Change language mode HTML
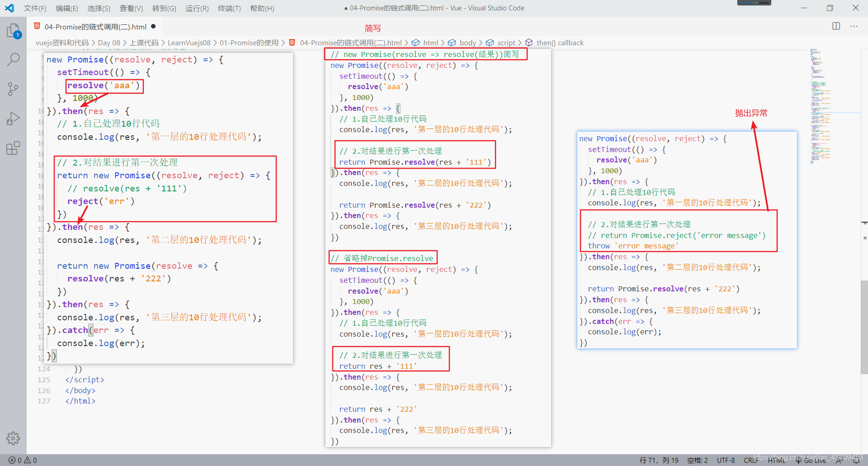This screenshot has width=868, height=466. pos(777,460)
